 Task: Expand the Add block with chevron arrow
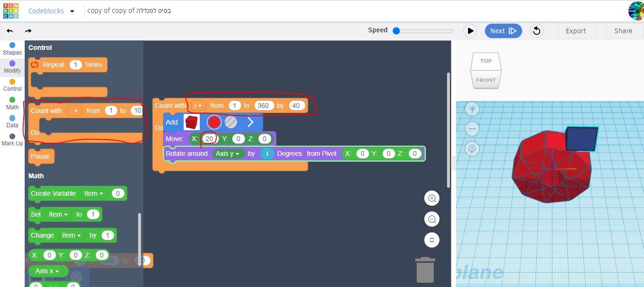click(251, 122)
